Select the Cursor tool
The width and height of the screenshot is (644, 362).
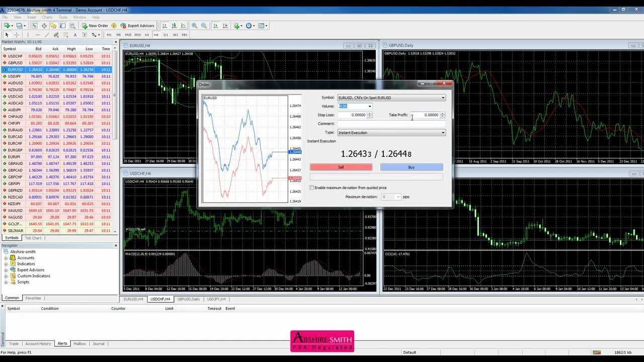7,35
